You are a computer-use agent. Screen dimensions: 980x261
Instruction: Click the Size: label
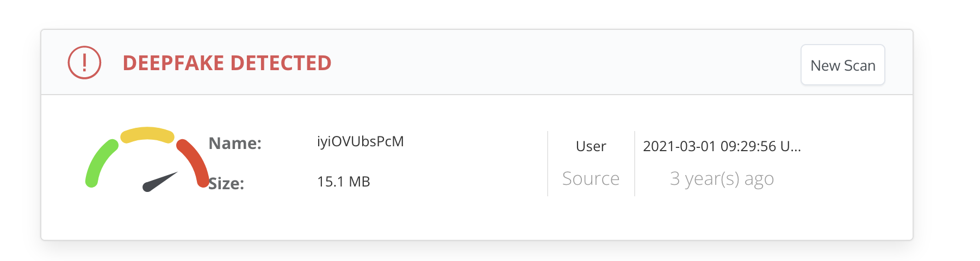point(226,183)
